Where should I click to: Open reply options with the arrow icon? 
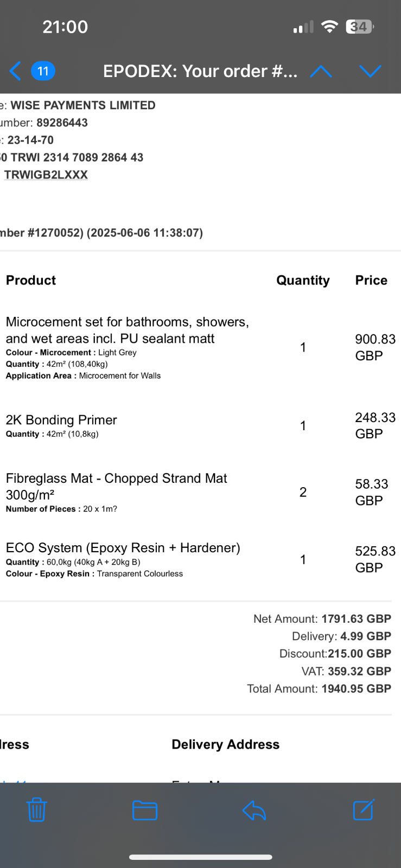pyautogui.click(x=254, y=810)
